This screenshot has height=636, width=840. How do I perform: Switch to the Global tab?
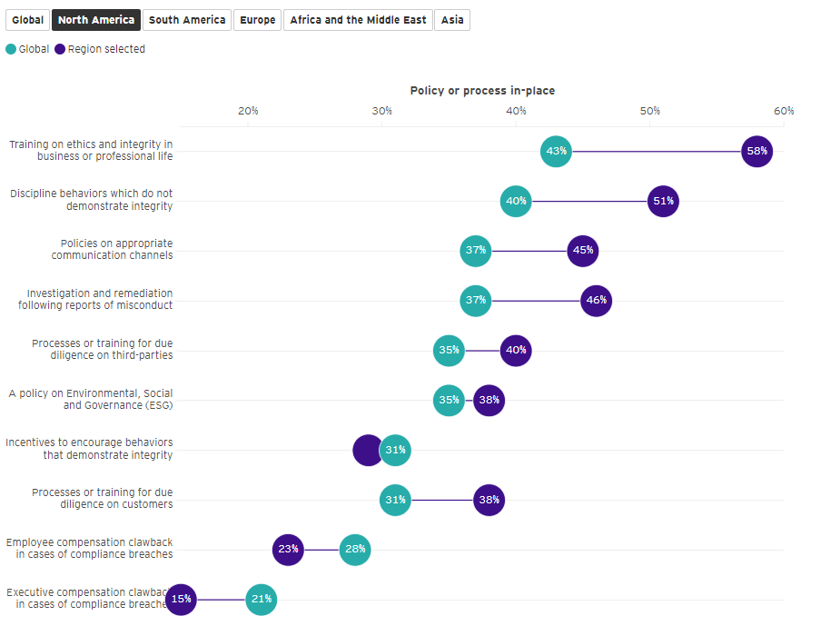click(x=27, y=20)
